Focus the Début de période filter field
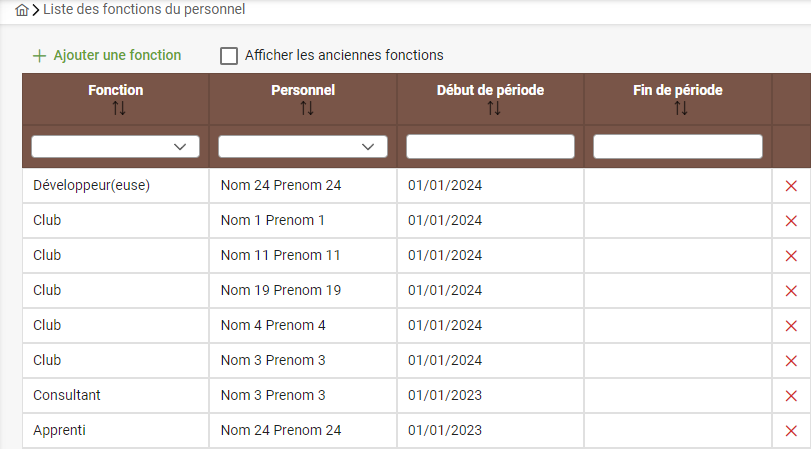Viewport: 811px width, 449px height. pos(490,146)
